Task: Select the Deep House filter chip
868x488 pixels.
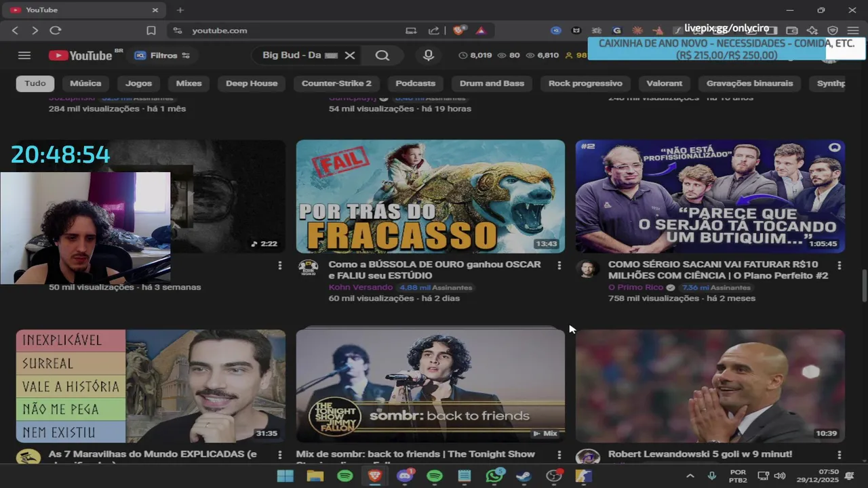Action: (252, 83)
